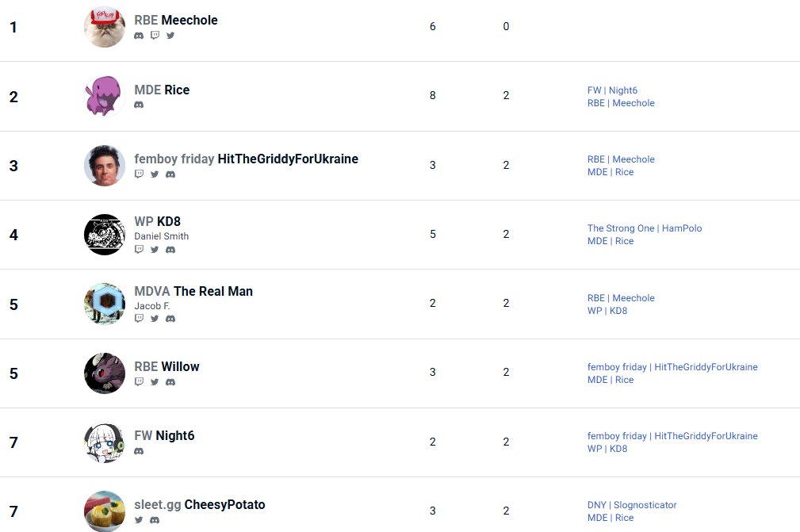The image size is (800, 532).
Task: Open RBE Meechole's Discord icon
Action: (139, 36)
